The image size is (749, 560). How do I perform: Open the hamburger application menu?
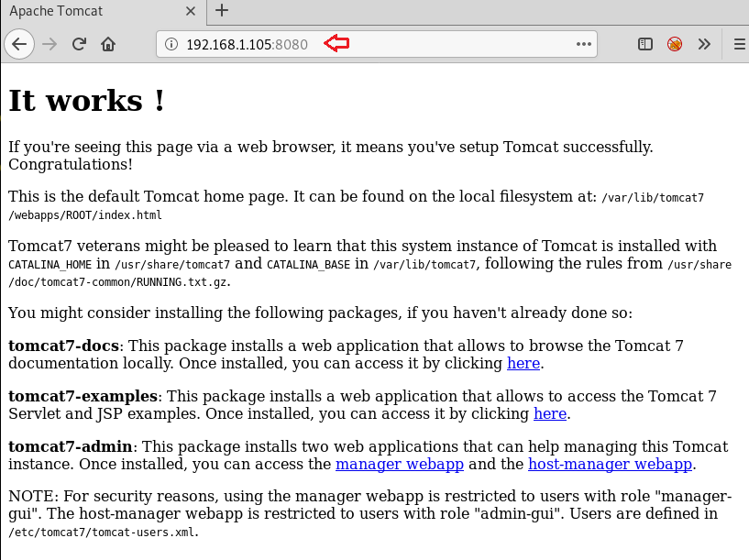click(740, 44)
